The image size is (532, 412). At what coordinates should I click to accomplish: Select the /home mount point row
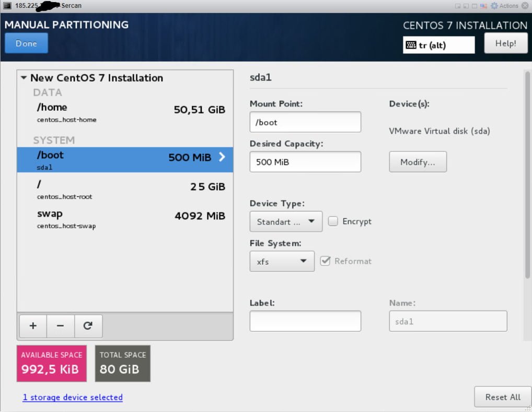[x=125, y=113]
